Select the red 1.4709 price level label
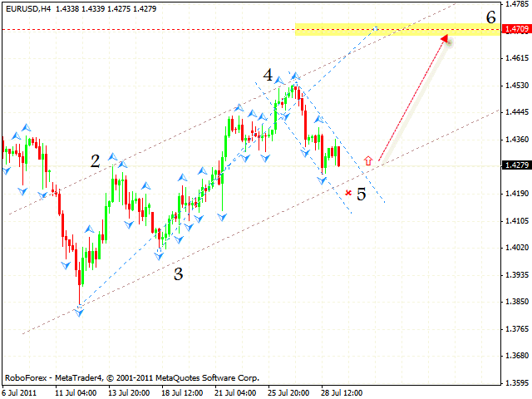Image resolution: width=532 pixels, height=399 pixels. (517, 29)
